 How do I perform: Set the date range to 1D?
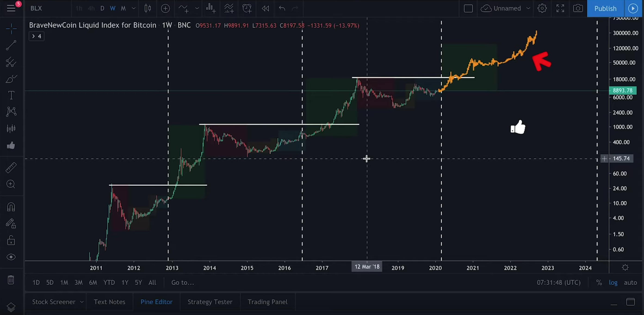pyautogui.click(x=36, y=282)
